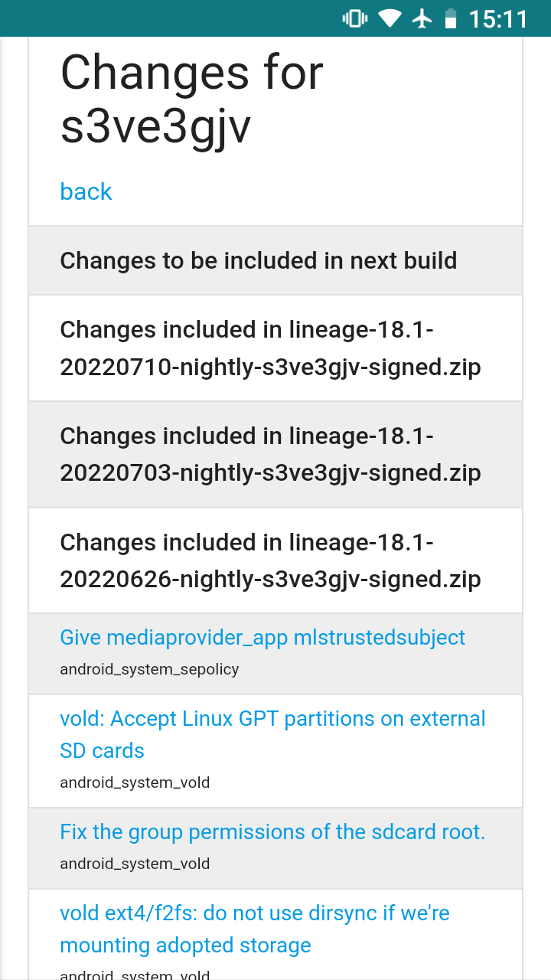Click android_system_vold label under GPT partitions change
551x980 pixels.
tap(135, 782)
